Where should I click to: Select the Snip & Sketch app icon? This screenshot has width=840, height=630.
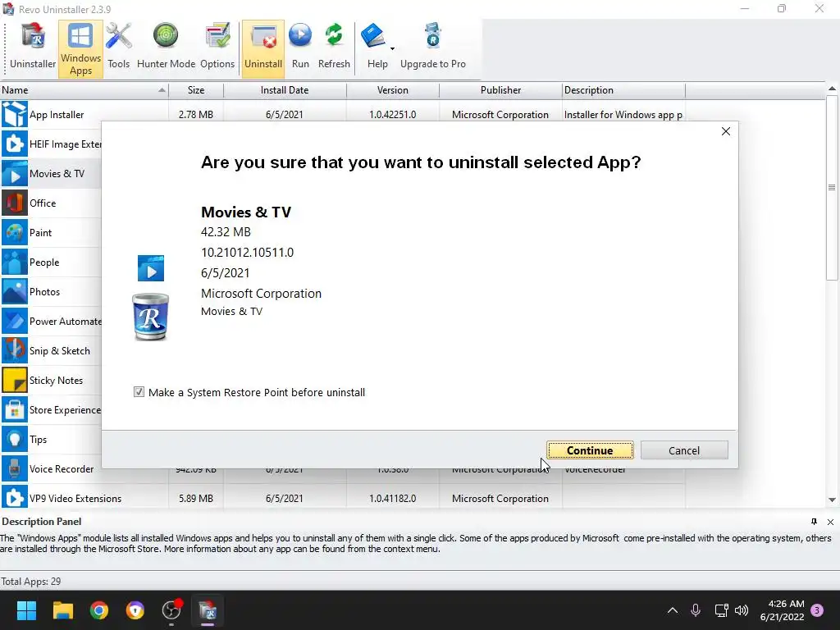tap(15, 350)
